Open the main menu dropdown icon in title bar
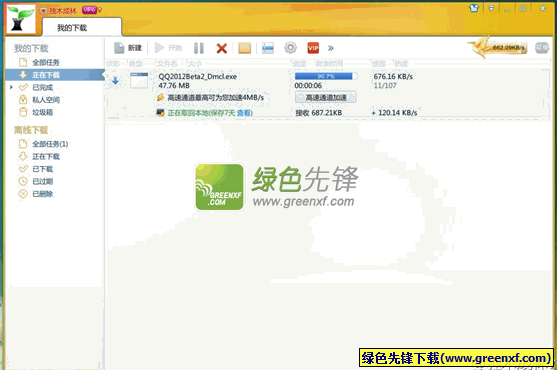The image size is (557, 370). (491, 8)
